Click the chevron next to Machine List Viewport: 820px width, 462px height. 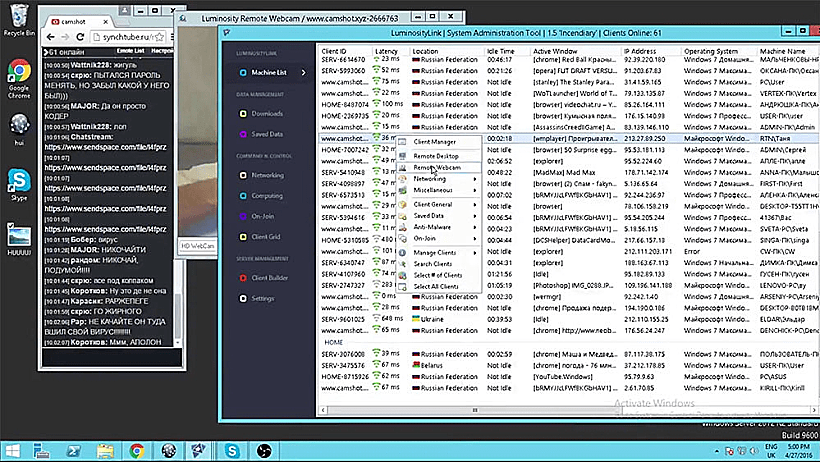pos(303,71)
